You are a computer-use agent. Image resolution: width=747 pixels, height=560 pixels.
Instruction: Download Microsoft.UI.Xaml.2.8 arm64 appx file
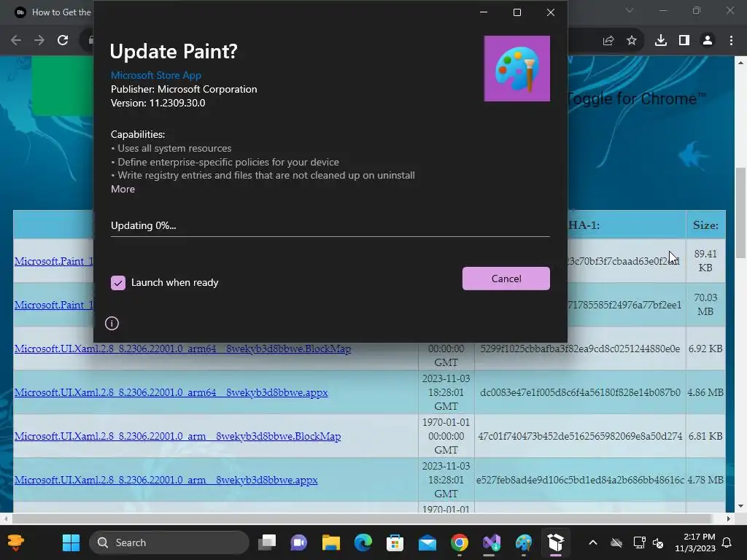point(171,392)
